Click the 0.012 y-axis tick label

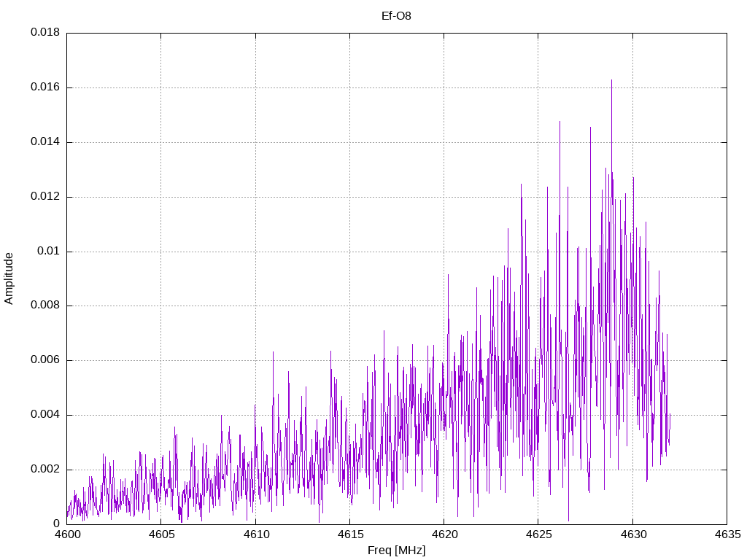pyautogui.click(x=45, y=197)
